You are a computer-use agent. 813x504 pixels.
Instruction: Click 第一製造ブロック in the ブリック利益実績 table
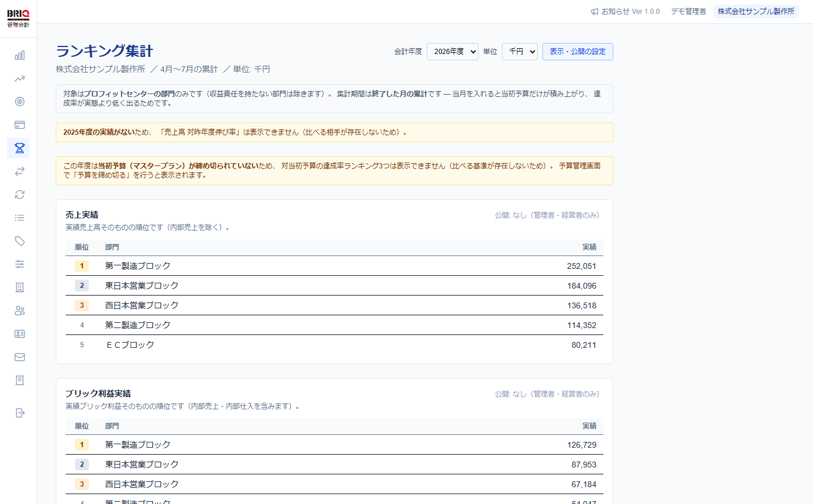(x=138, y=445)
